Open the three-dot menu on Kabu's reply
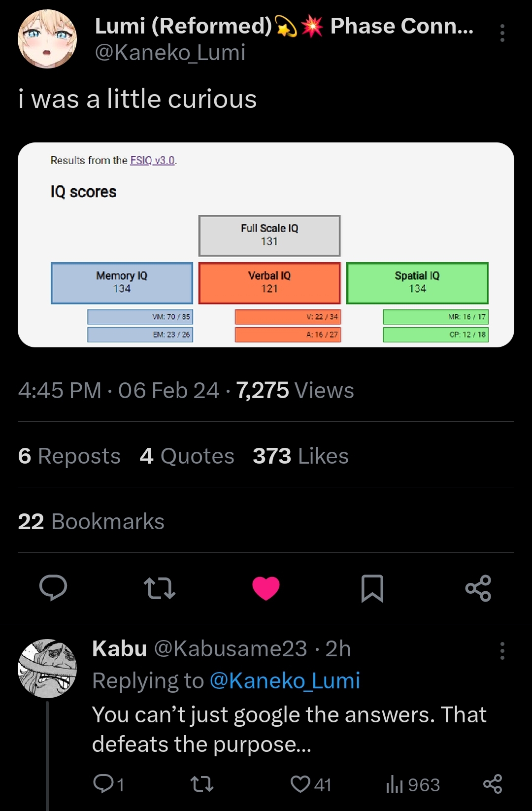 point(502,651)
